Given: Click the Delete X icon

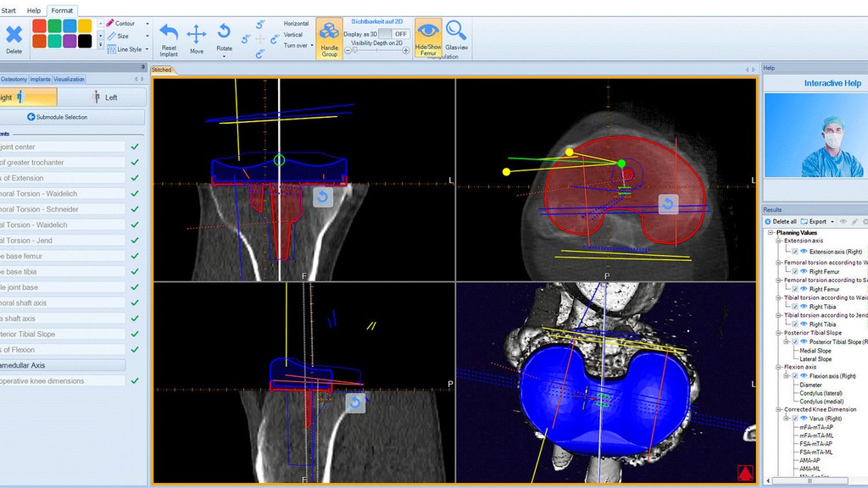Looking at the screenshot, I should (x=14, y=34).
